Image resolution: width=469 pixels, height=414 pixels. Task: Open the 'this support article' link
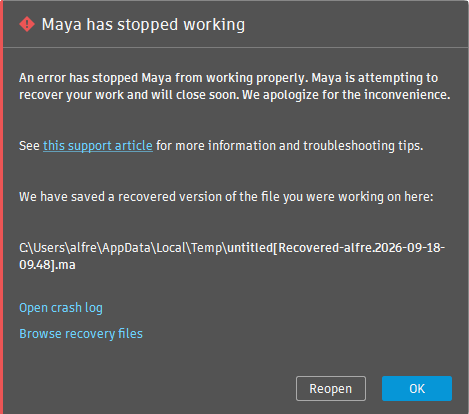pyautogui.click(x=98, y=146)
